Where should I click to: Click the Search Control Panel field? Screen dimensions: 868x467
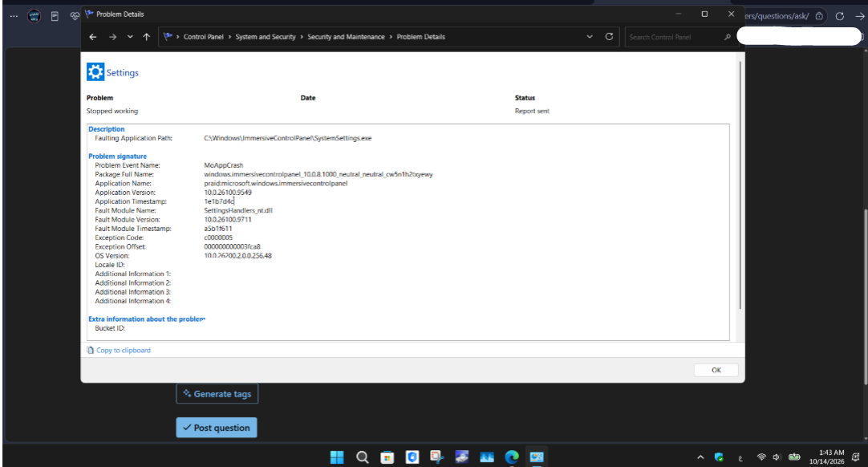675,37
